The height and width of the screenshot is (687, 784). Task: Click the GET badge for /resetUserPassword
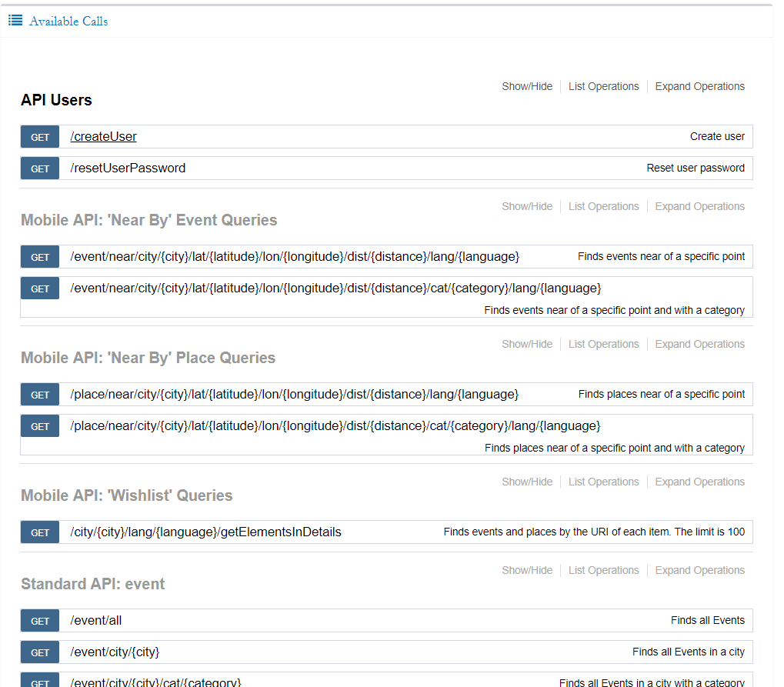click(x=40, y=168)
